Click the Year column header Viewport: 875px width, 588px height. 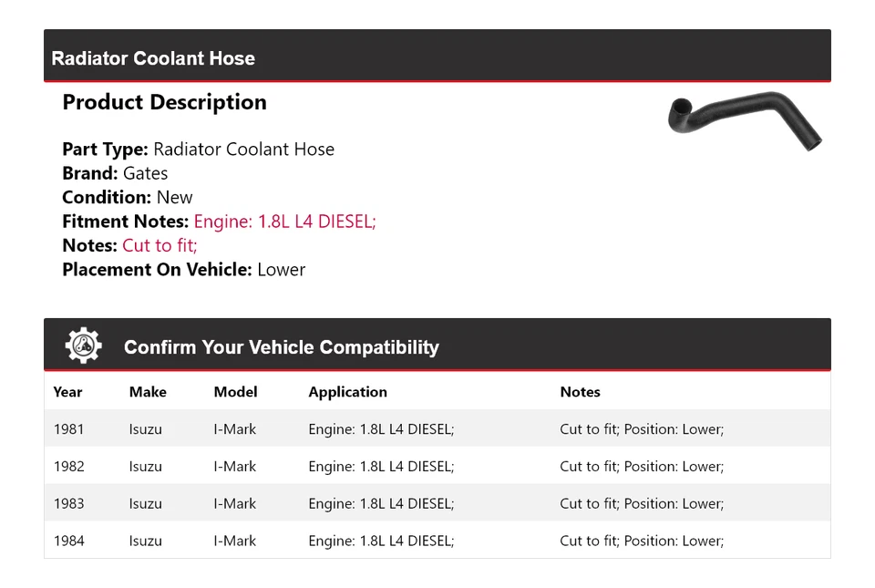67,392
